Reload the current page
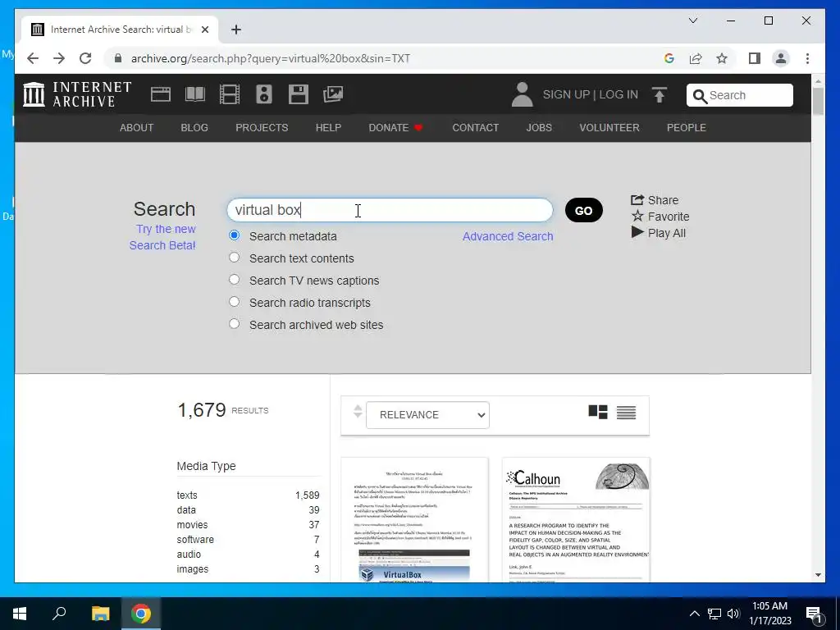840x630 pixels. click(x=85, y=58)
